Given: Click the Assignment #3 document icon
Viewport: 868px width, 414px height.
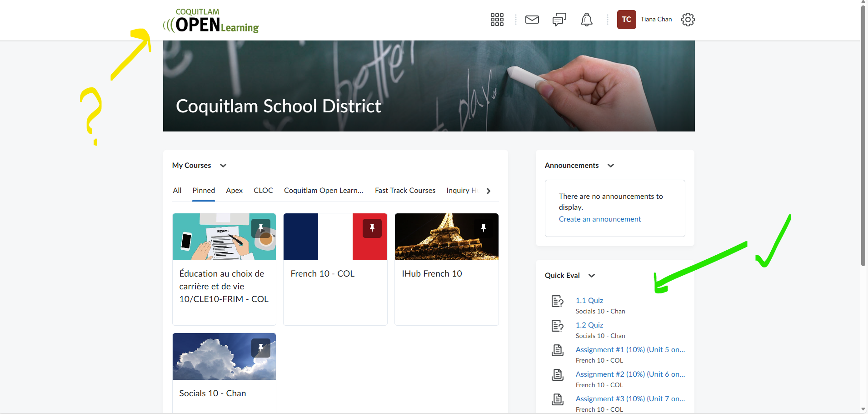Looking at the screenshot, I should 558,399.
